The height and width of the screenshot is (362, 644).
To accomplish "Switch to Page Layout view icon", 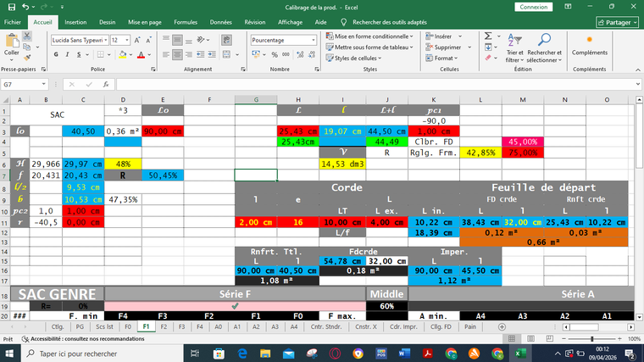I will click(x=530, y=338).
